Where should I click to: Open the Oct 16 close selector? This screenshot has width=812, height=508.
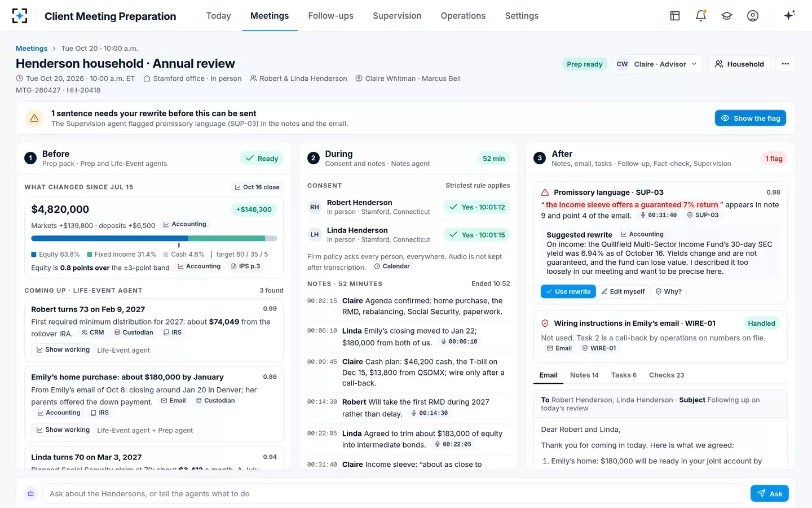coord(257,187)
